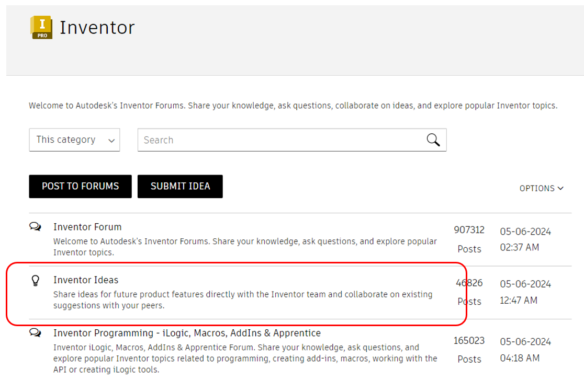Click the Options chevron arrow
Image resolution: width=584 pixels, height=392 pixels.
tap(561, 188)
